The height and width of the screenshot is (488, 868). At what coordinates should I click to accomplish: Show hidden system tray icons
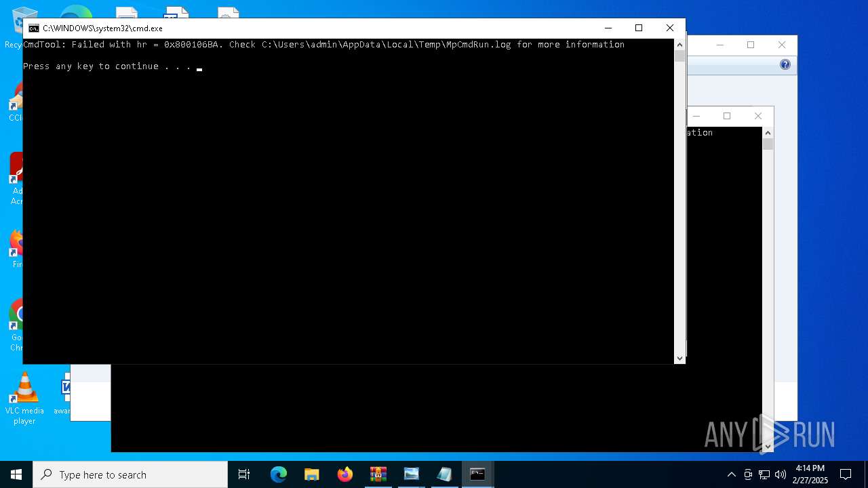click(731, 474)
